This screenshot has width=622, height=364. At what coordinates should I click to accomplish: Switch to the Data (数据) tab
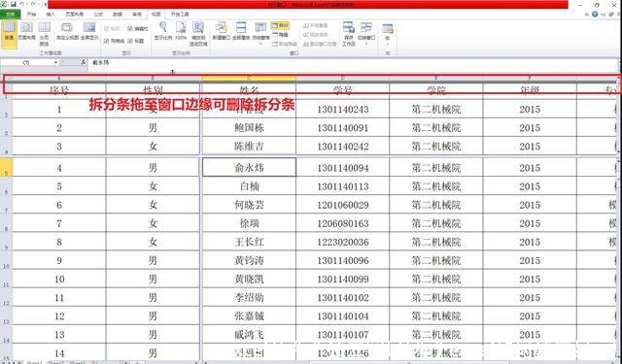[118, 15]
